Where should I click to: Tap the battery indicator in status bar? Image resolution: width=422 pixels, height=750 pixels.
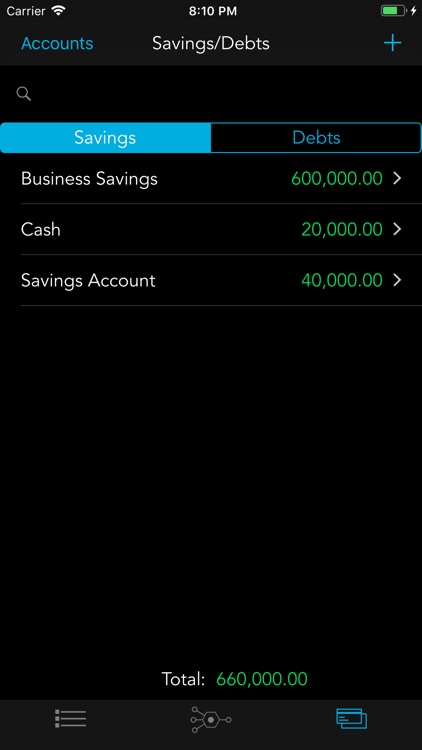click(x=393, y=11)
